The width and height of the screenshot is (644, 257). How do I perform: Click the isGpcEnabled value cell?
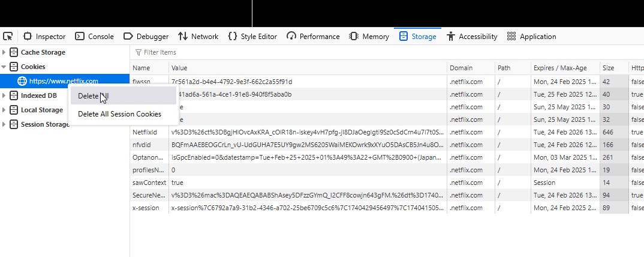click(x=308, y=157)
